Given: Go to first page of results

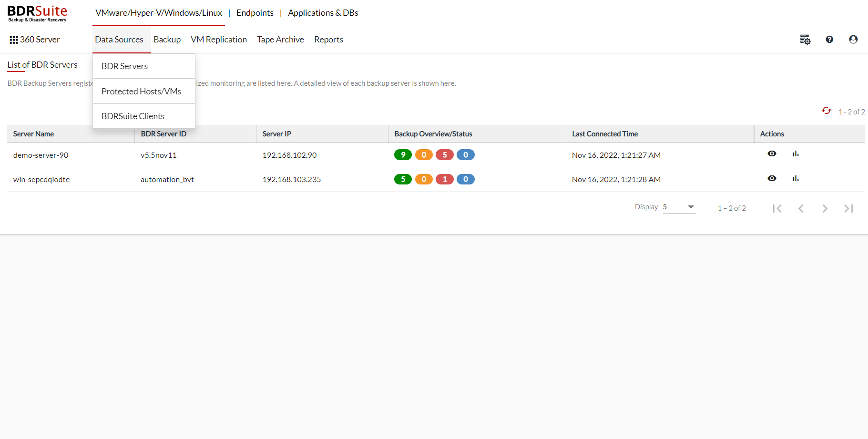Looking at the screenshot, I should pyautogui.click(x=777, y=208).
